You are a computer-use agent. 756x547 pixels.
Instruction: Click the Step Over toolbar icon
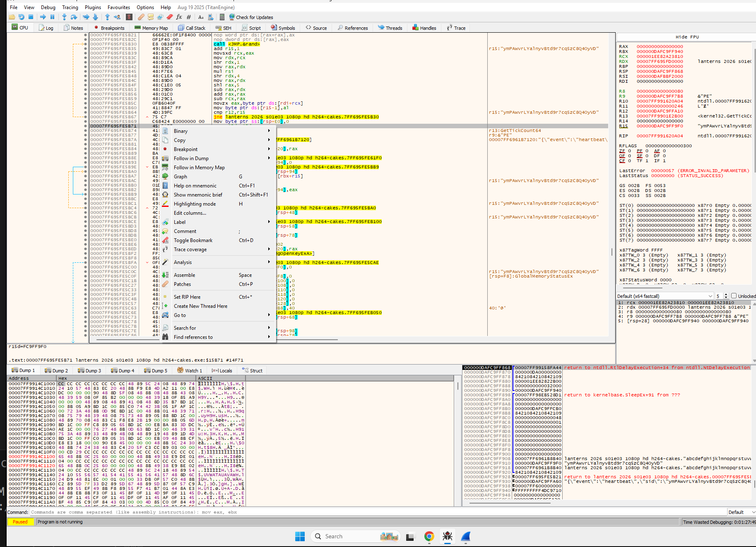74,17
